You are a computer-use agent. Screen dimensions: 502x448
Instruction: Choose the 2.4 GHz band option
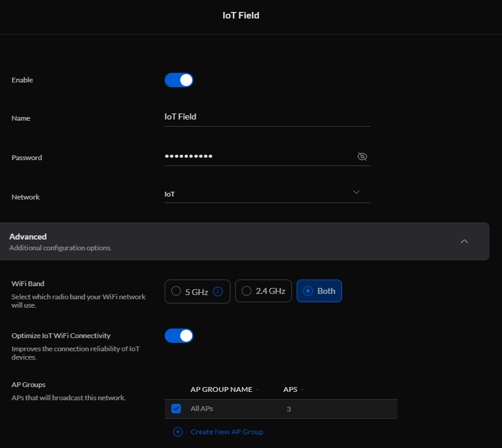pos(263,291)
